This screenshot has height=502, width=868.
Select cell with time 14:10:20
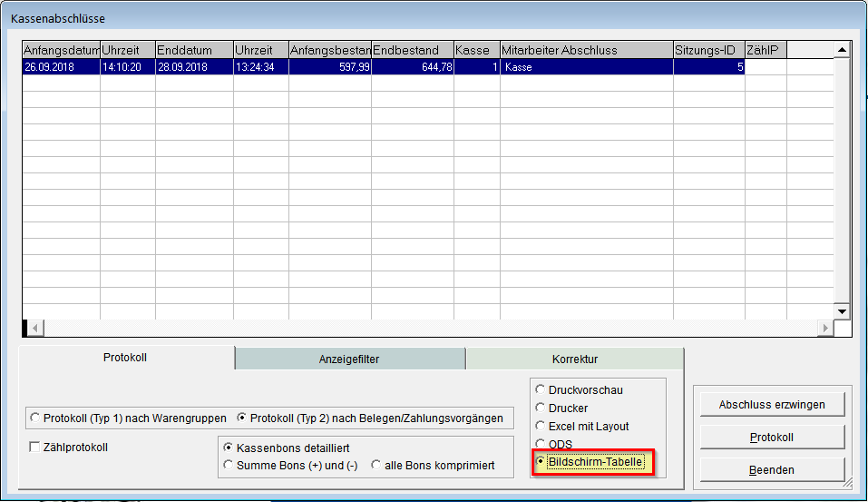pyautogui.click(x=128, y=67)
